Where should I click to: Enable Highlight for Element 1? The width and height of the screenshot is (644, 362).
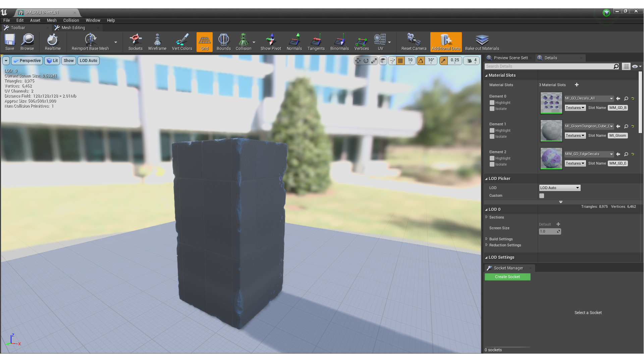click(492, 131)
